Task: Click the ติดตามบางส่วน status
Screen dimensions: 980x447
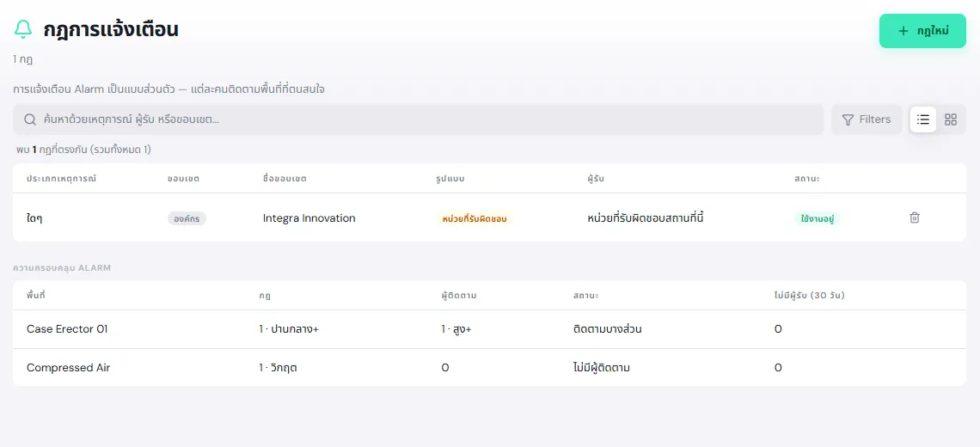Action: (x=608, y=329)
